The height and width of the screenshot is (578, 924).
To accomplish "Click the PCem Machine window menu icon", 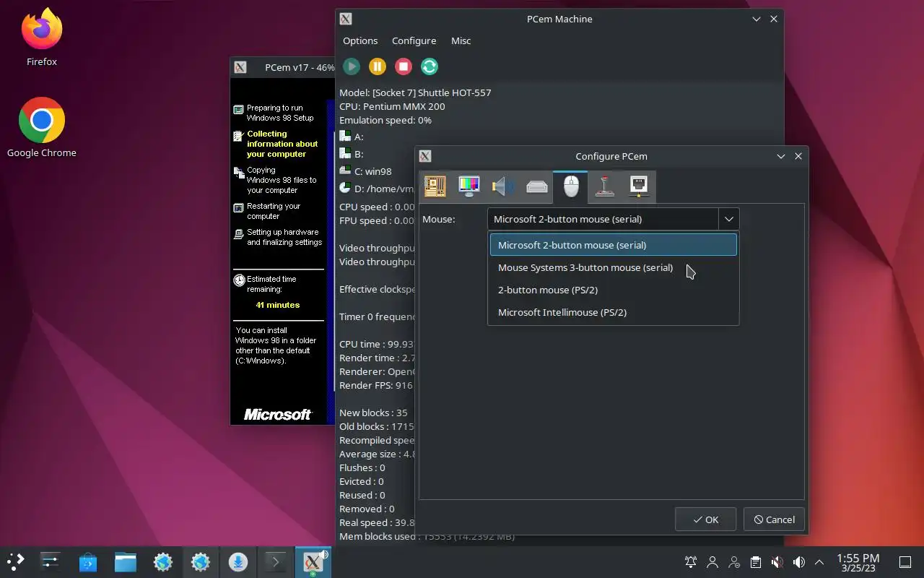I will [346, 19].
